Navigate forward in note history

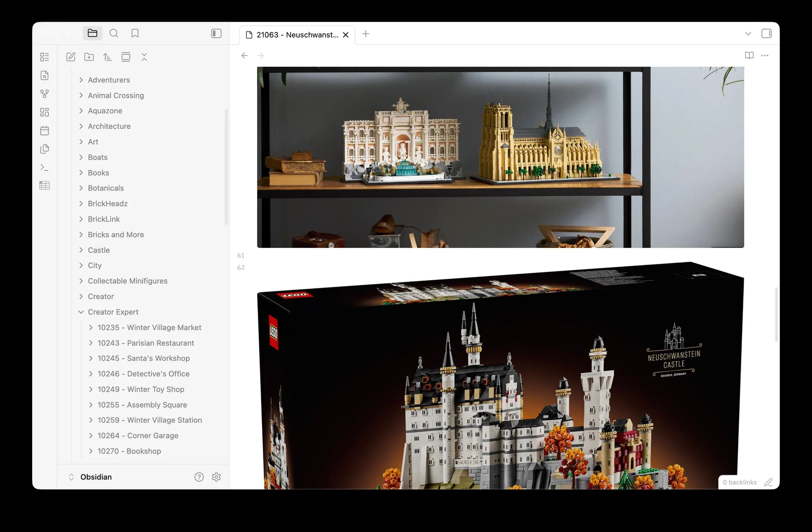click(260, 56)
